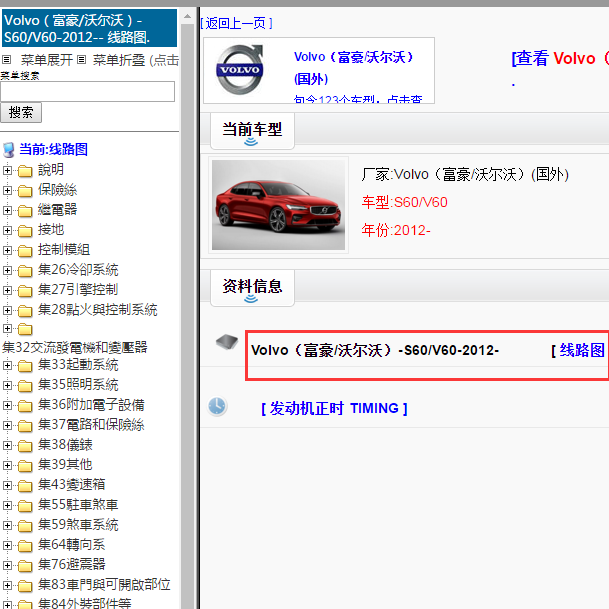Open the 集35照明系統 tree entry
609x609 pixels.
click(x=78, y=385)
